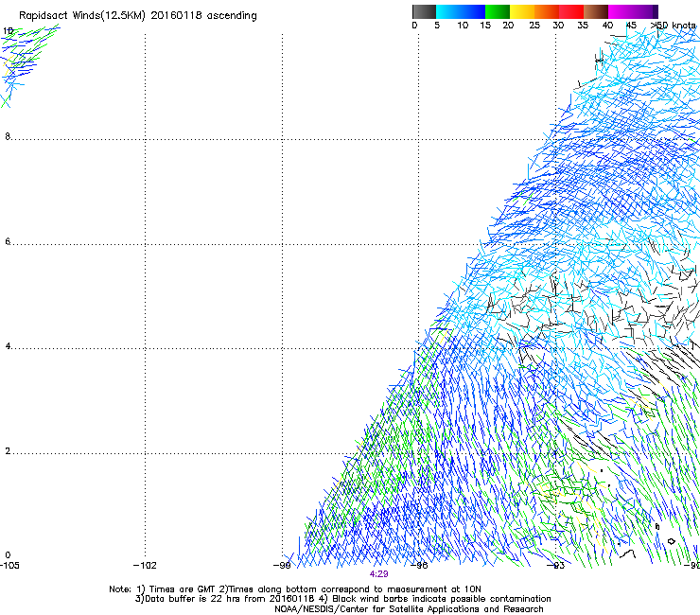Click the latitude '2' axis label
The height and width of the screenshot is (615, 700).
click(8, 451)
